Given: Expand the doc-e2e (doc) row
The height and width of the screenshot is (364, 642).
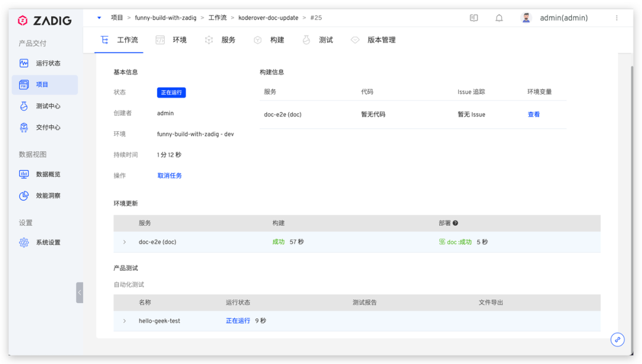Looking at the screenshot, I should pos(124,242).
